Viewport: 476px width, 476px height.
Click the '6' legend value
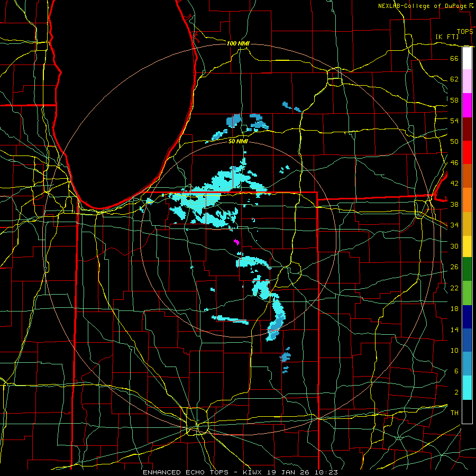pyautogui.click(x=456, y=371)
